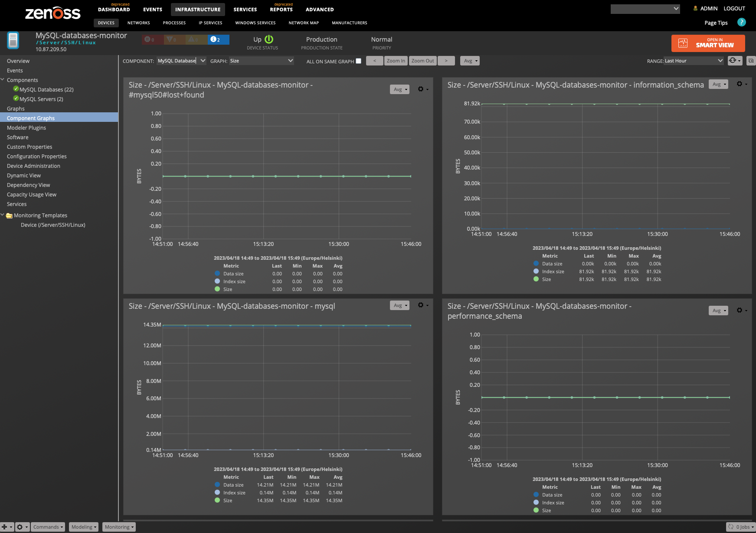The height and width of the screenshot is (533, 756).
Task: Click the admin user avatar icon
Action: click(x=695, y=8)
